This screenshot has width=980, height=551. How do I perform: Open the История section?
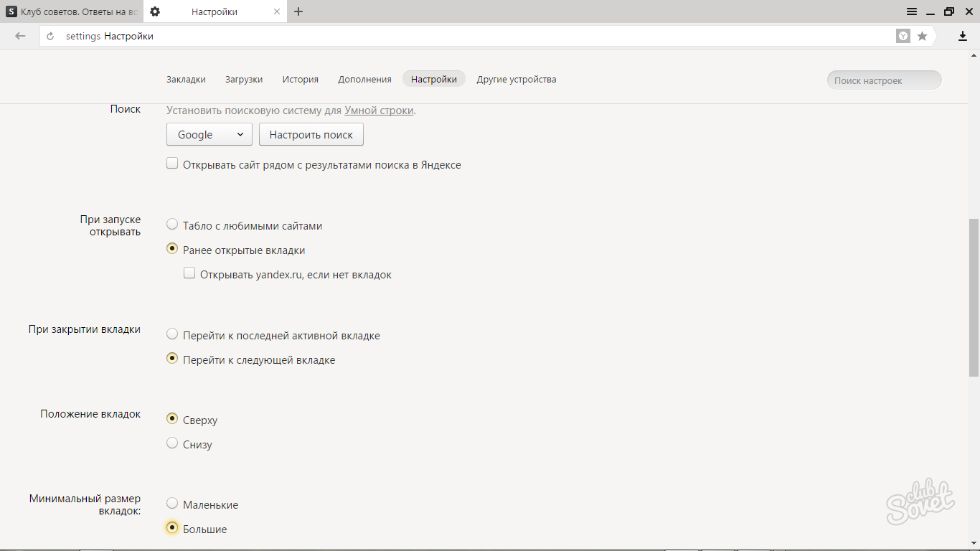pos(300,79)
